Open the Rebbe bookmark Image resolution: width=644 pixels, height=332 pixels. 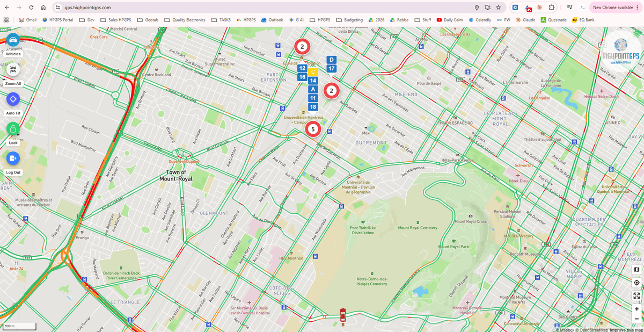click(399, 20)
